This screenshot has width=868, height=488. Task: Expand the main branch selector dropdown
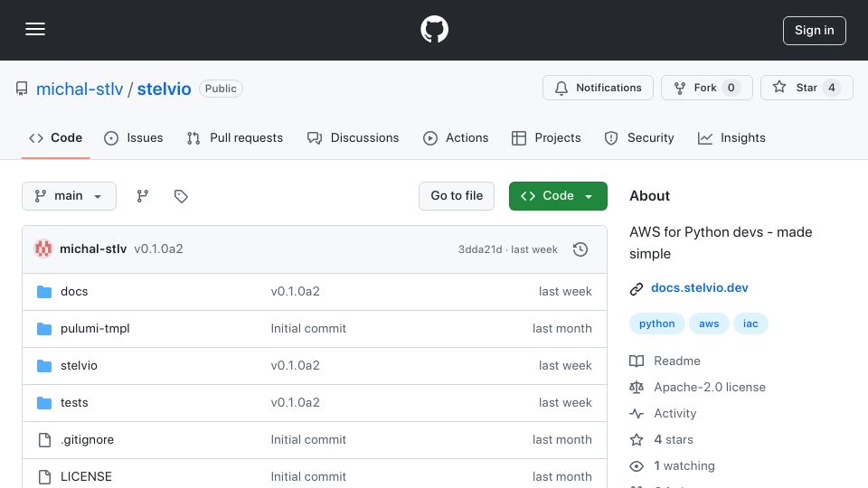coord(70,196)
